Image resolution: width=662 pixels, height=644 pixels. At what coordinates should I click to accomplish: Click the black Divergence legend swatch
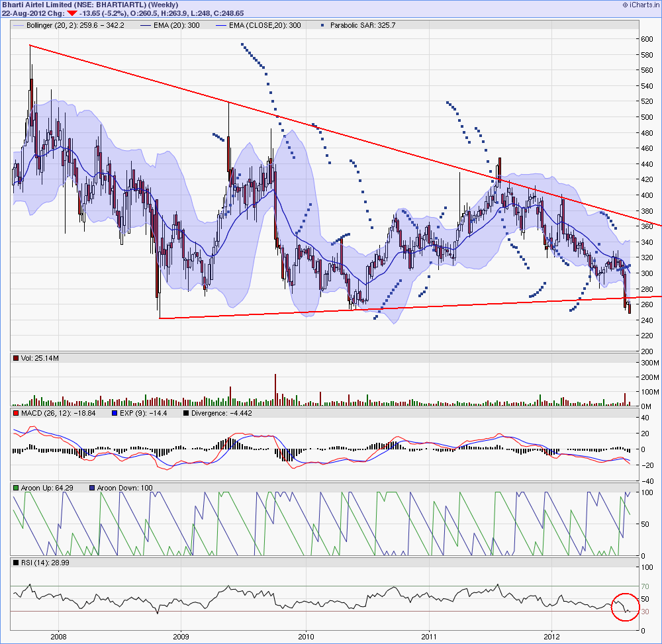pos(186,414)
